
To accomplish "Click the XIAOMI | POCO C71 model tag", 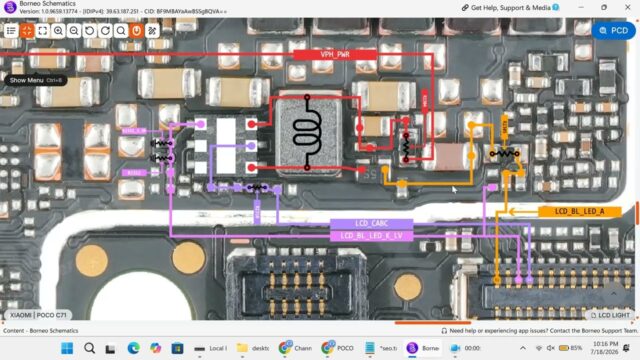I will 38,315.
